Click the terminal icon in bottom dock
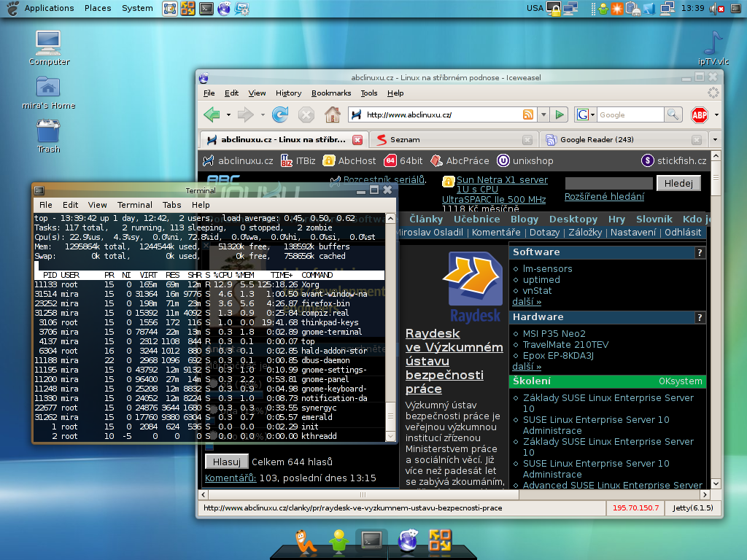747x560 pixels. point(371,540)
